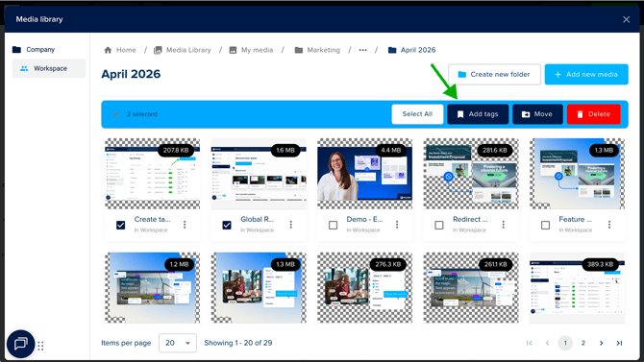Open more options for Create ta... item

(185, 225)
